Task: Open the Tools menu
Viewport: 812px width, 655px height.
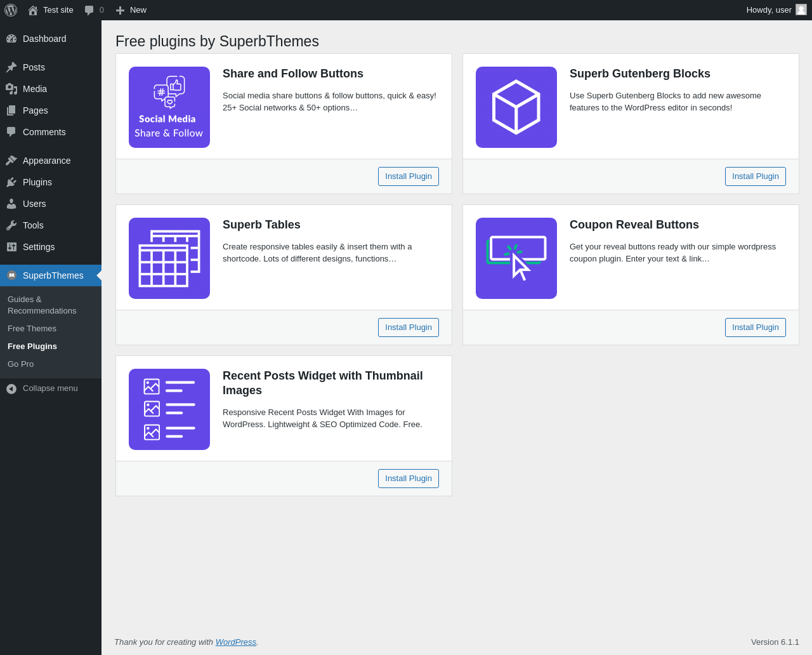Action: (x=51, y=225)
